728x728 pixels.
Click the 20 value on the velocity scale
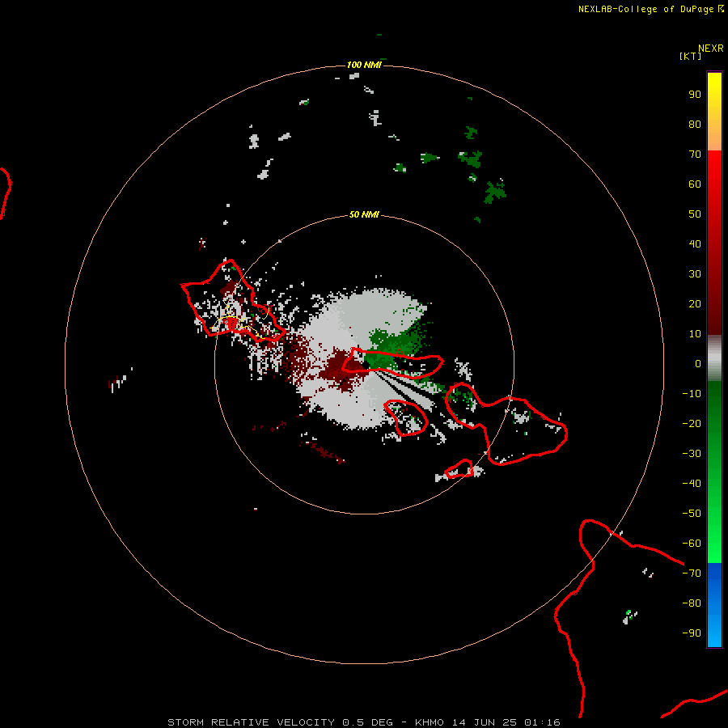coord(695,304)
